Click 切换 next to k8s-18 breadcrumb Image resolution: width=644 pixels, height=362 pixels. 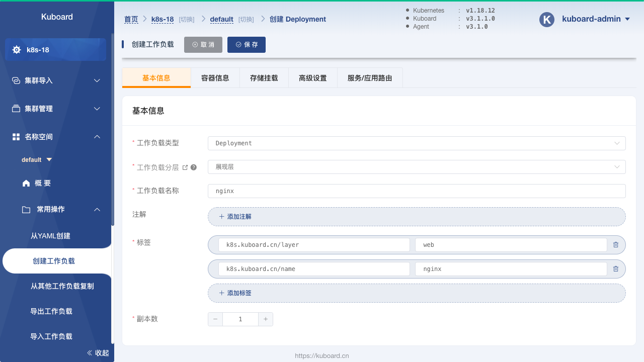[187, 20]
